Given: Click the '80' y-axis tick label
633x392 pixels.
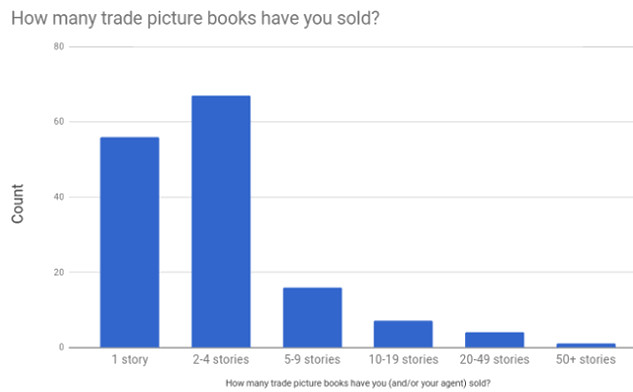Looking at the screenshot, I should (59, 46).
